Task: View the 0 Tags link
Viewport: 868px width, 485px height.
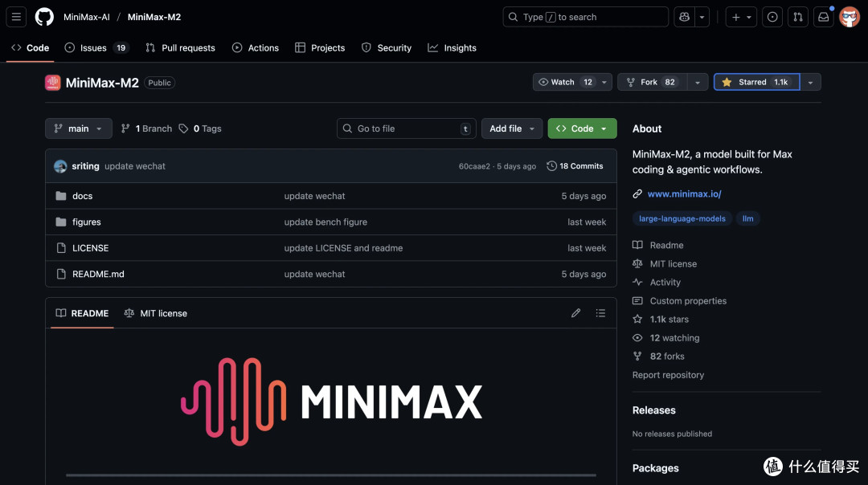Action: click(200, 128)
